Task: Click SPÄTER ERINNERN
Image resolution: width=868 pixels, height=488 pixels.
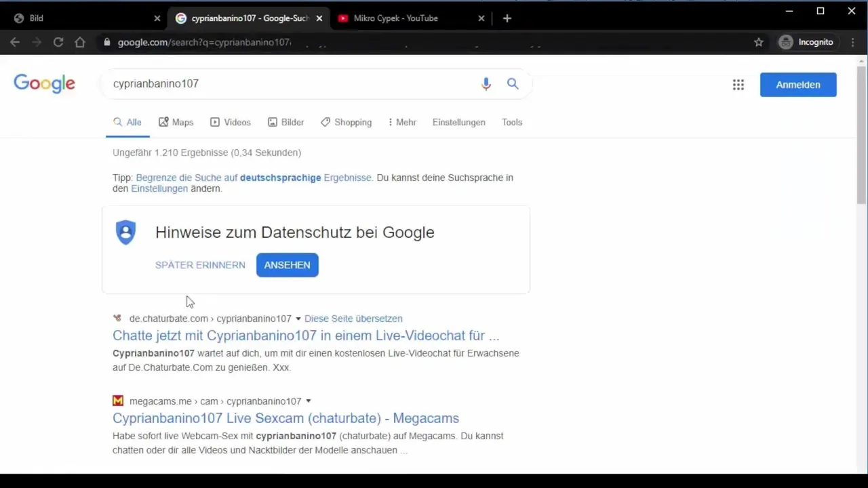Action: [200, 265]
